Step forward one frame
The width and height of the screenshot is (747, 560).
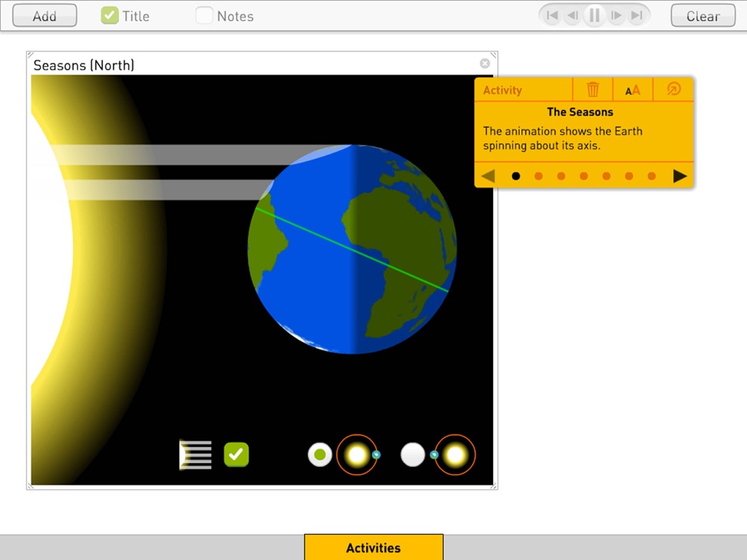tap(616, 16)
